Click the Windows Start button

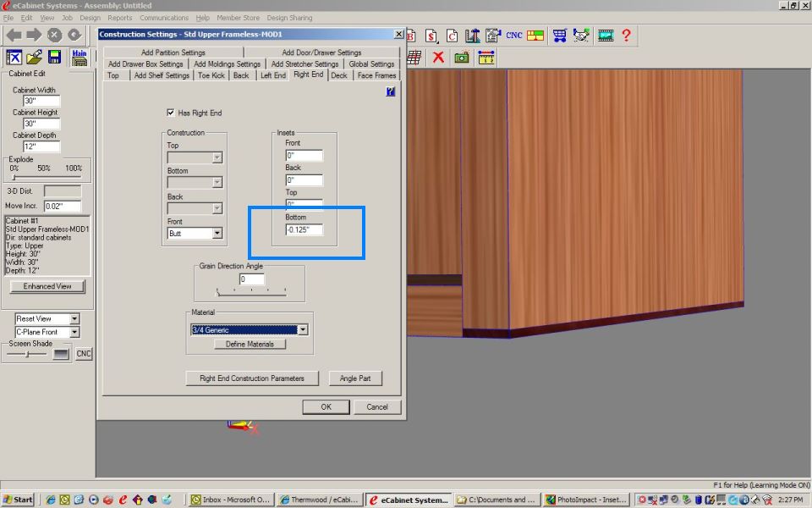(x=18, y=500)
